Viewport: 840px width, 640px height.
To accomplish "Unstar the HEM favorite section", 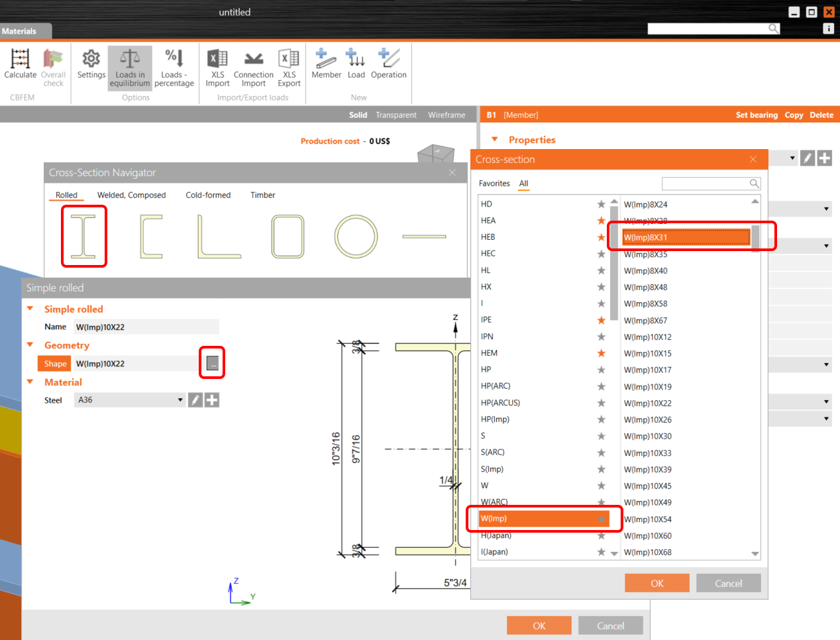I will point(601,352).
